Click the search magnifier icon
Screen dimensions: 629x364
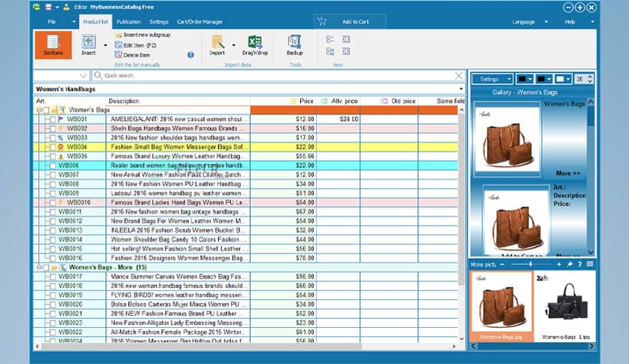(x=98, y=75)
